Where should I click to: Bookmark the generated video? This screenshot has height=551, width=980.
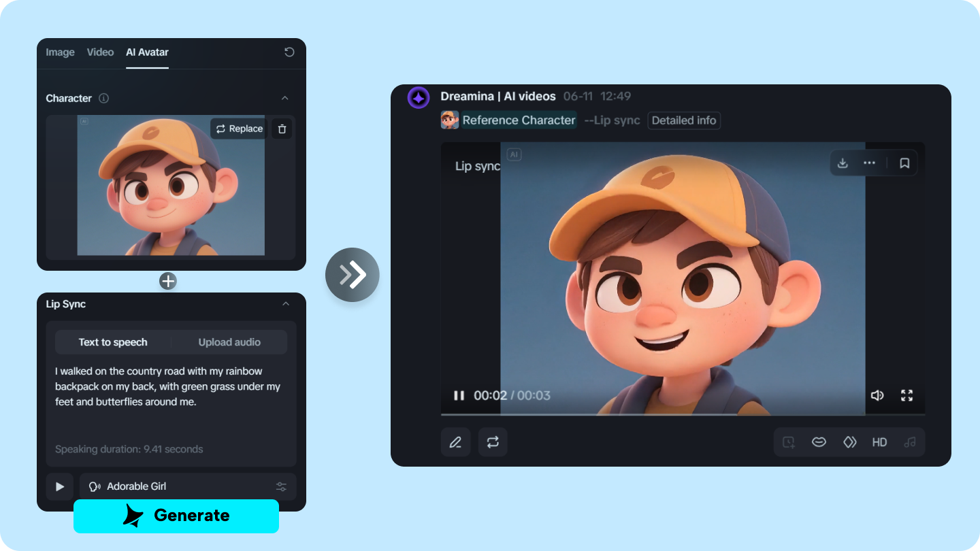(x=904, y=163)
